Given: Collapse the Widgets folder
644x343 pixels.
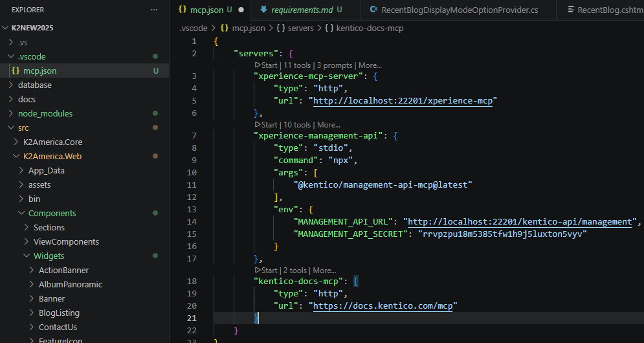Looking at the screenshot, I should pos(27,256).
